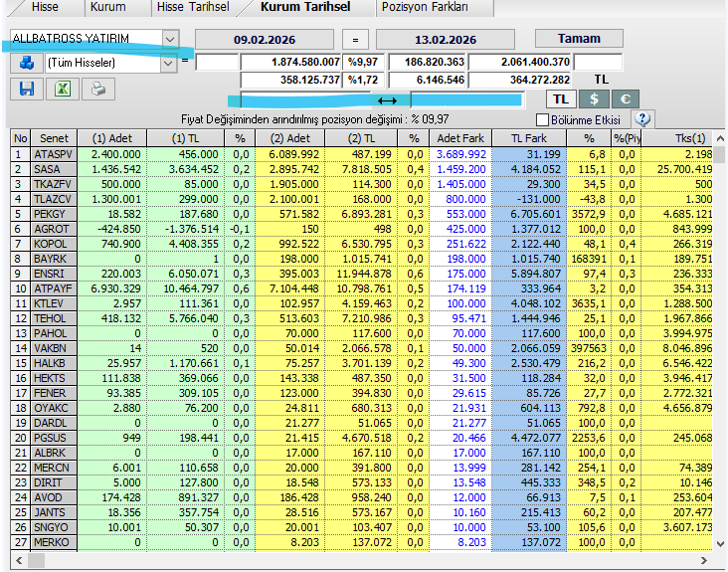
Task: Click the double-arrow swap dates icon
Action: [x=387, y=100]
